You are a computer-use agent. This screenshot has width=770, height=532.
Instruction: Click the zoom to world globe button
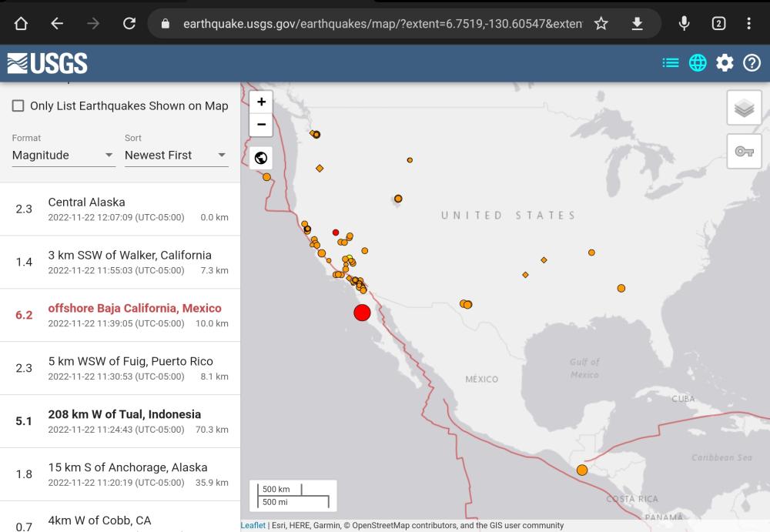click(x=261, y=158)
